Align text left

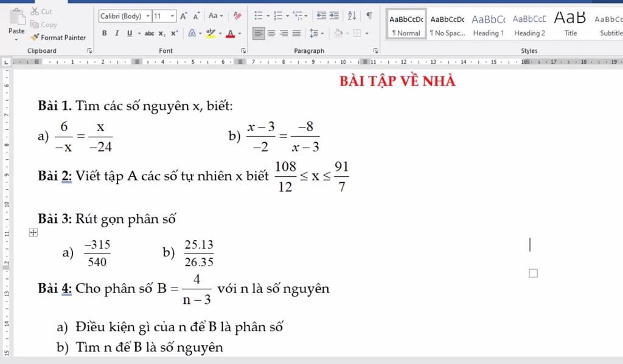point(259,33)
